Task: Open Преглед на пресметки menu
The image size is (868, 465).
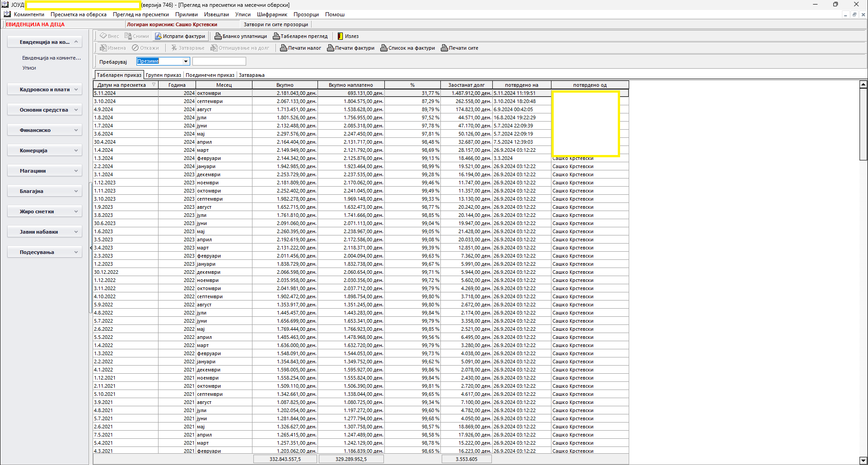Action: point(141,14)
